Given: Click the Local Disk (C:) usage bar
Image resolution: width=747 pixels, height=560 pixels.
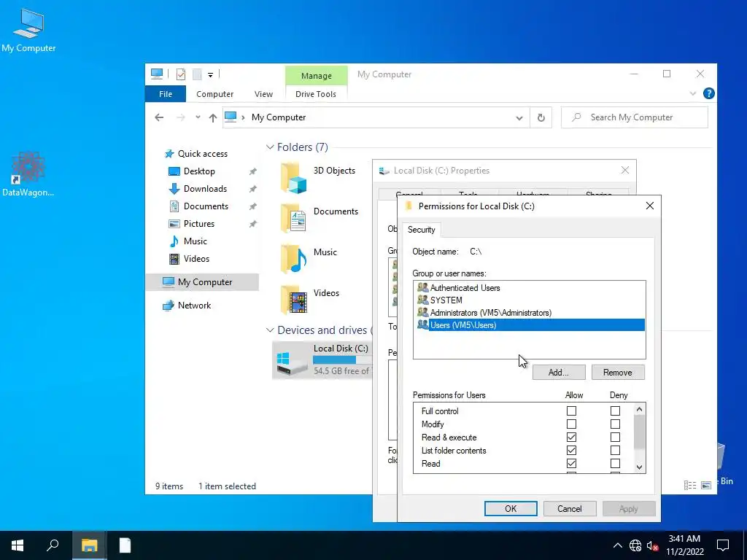Looking at the screenshot, I should pyautogui.click(x=342, y=360).
